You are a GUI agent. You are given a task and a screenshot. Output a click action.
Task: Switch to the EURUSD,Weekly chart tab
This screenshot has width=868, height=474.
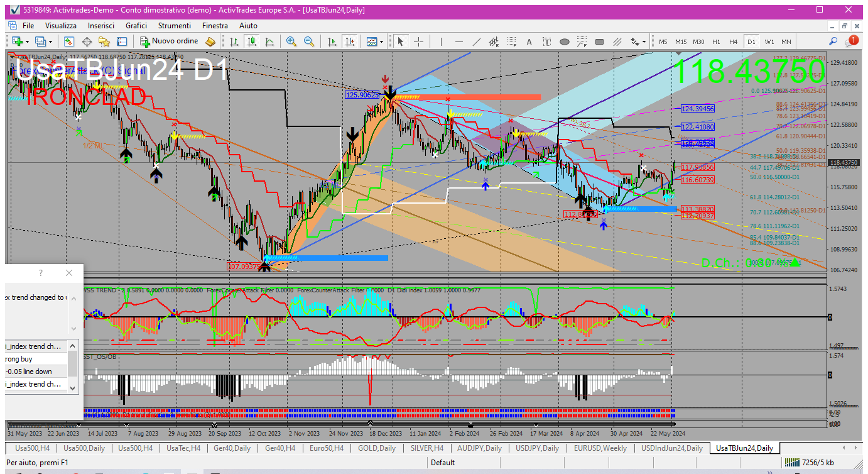600,448
